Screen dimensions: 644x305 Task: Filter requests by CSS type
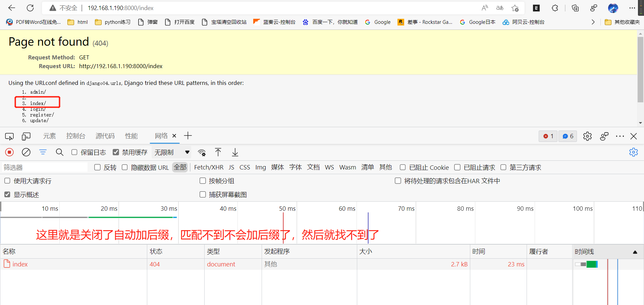point(245,167)
